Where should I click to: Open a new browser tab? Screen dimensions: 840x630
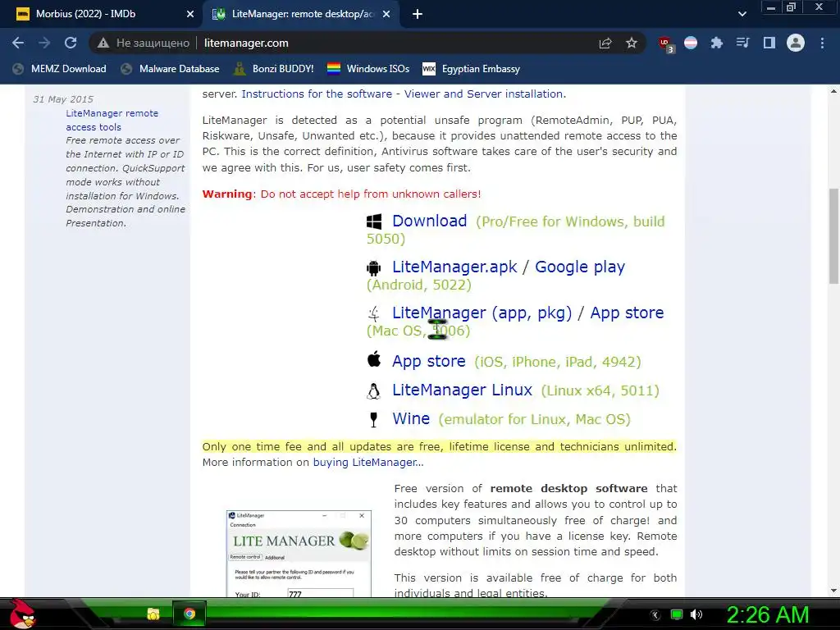(418, 15)
